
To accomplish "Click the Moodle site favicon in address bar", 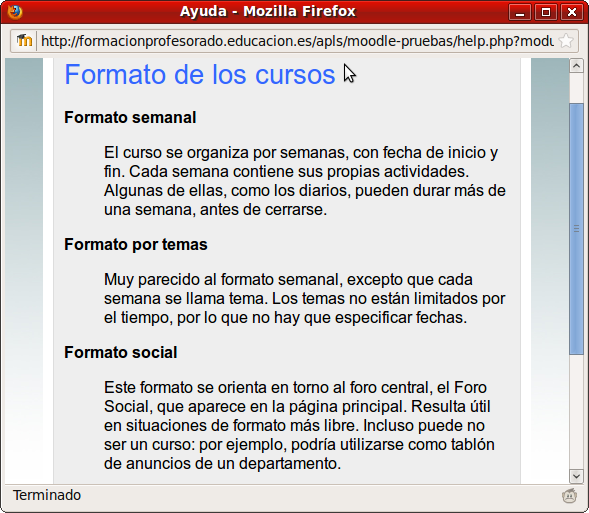I will coord(24,41).
